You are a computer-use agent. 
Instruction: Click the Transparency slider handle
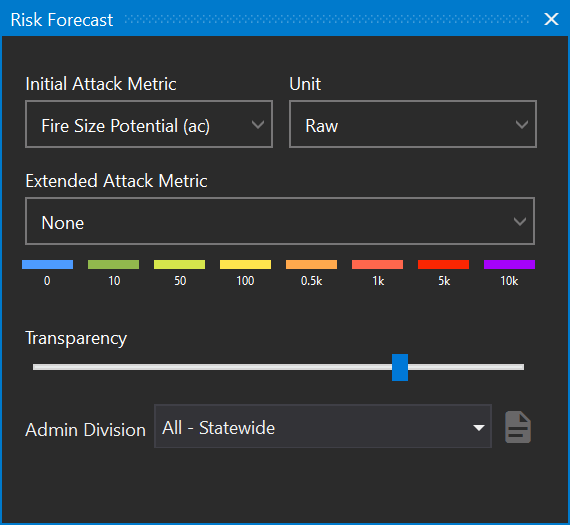(x=400, y=367)
